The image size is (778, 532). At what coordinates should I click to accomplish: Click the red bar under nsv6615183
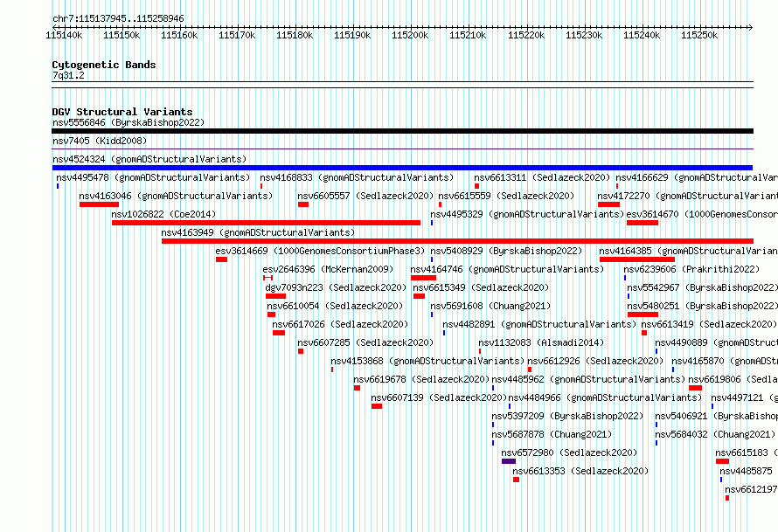pos(722,461)
